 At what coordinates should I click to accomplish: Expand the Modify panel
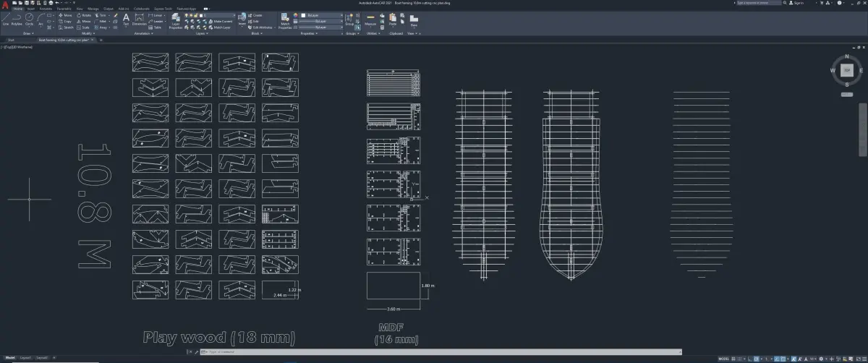point(88,33)
